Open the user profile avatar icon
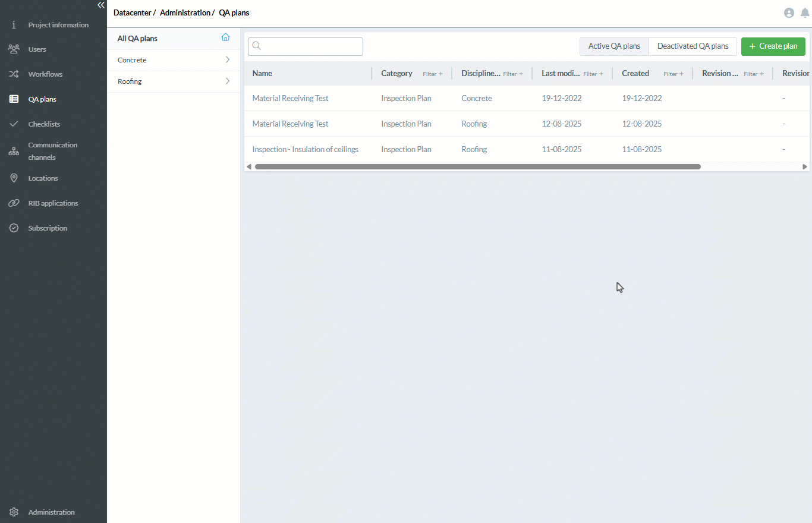The height and width of the screenshot is (523, 812). tap(789, 13)
